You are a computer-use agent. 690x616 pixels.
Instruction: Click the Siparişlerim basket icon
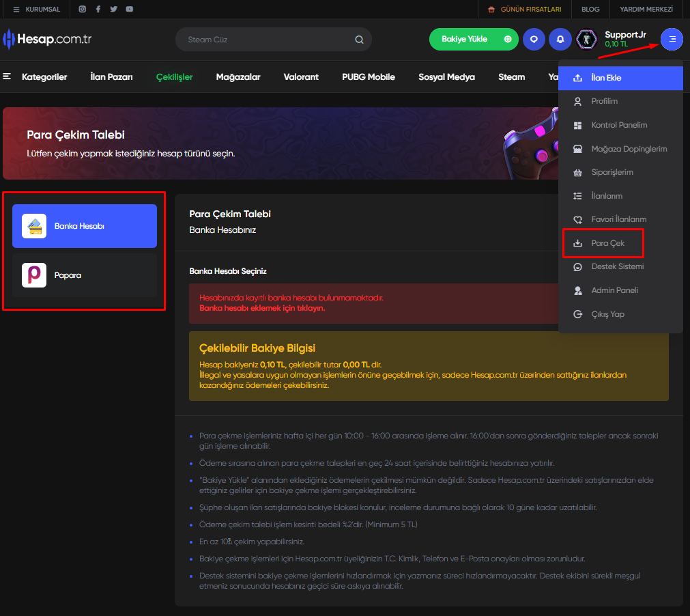578,173
